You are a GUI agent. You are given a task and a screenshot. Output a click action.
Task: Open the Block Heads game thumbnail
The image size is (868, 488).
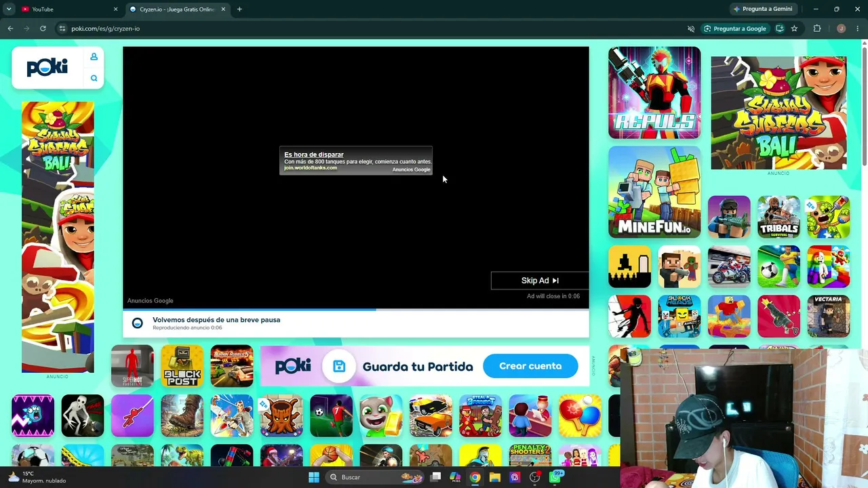(x=679, y=316)
